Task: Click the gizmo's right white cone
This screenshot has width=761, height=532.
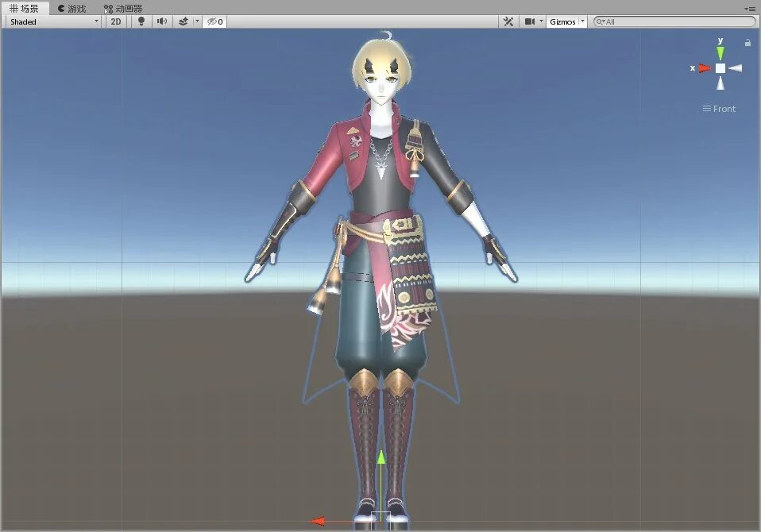Action: 736,68
